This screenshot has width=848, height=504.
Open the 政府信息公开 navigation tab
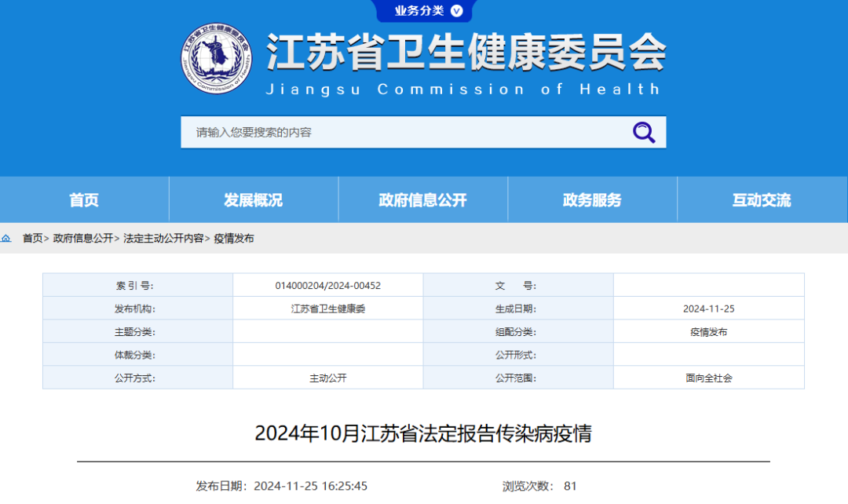tap(423, 199)
